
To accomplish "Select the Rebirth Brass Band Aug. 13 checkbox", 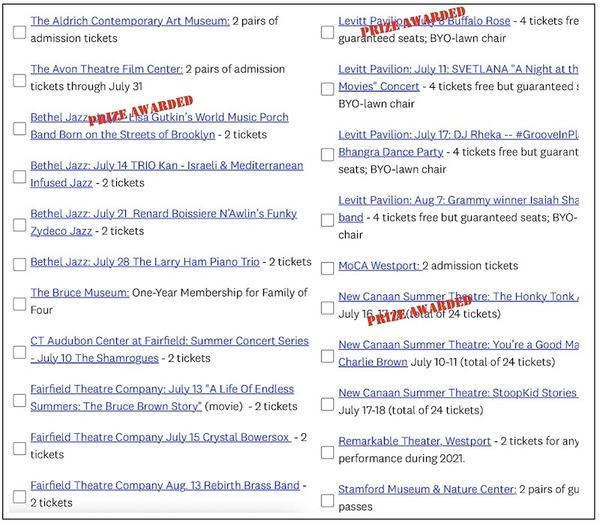I will pyautogui.click(x=20, y=497).
